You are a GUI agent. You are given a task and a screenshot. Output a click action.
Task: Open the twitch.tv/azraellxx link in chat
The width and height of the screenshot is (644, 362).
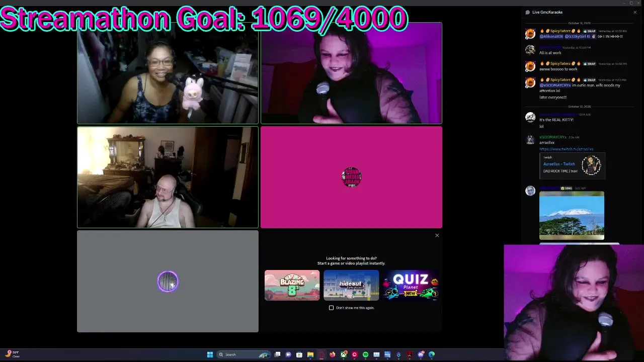[x=566, y=149]
